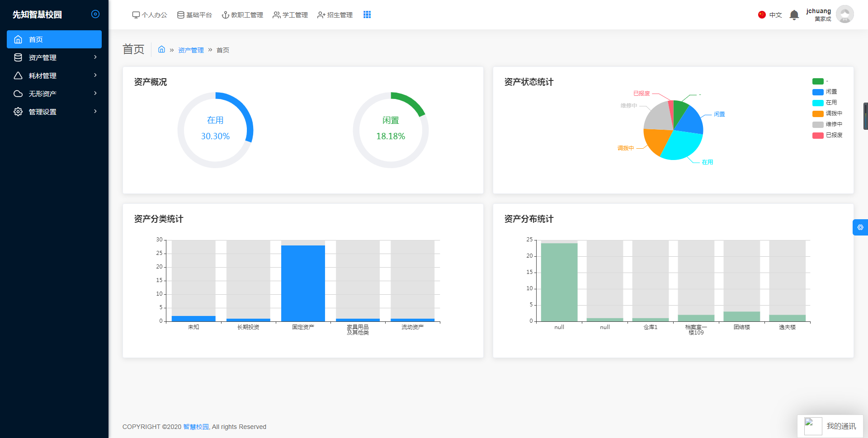Expand the 资产管理 submenu arrow
The width and height of the screenshot is (868, 438).
(95, 57)
